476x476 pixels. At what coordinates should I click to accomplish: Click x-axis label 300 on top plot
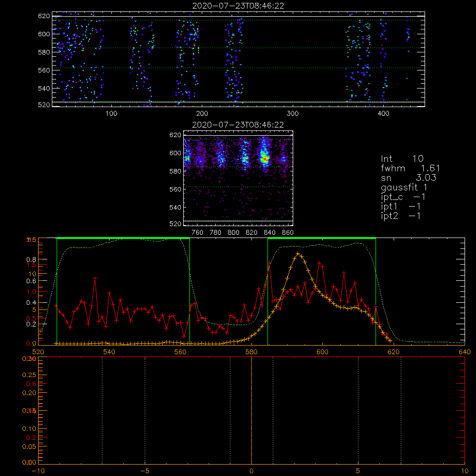click(x=293, y=114)
